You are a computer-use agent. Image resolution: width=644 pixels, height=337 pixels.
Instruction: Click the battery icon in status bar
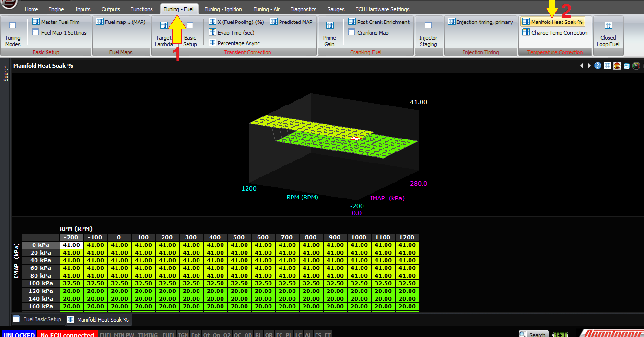click(560, 334)
